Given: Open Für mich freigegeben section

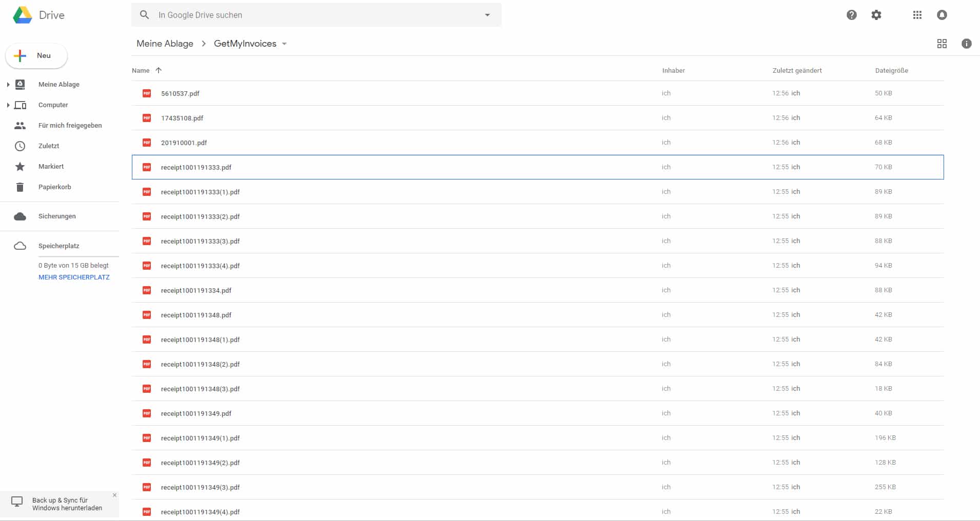Looking at the screenshot, I should point(70,125).
